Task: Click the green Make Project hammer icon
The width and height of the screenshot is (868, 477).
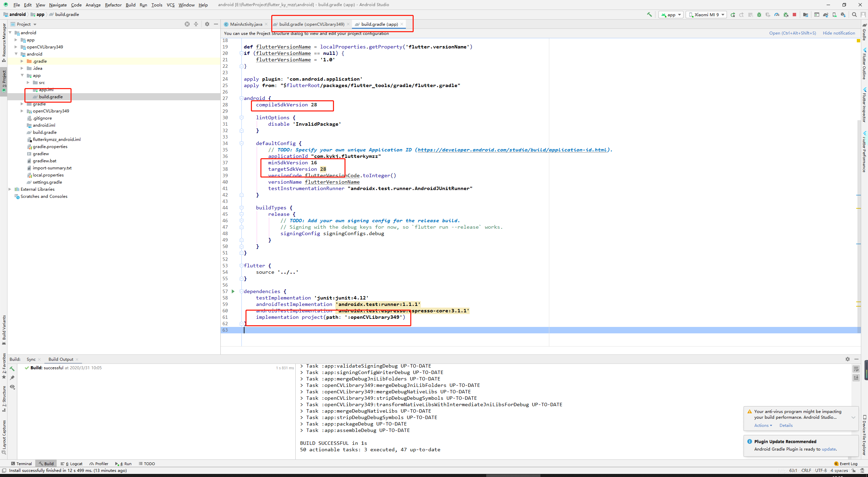Action: pyautogui.click(x=649, y=15)
